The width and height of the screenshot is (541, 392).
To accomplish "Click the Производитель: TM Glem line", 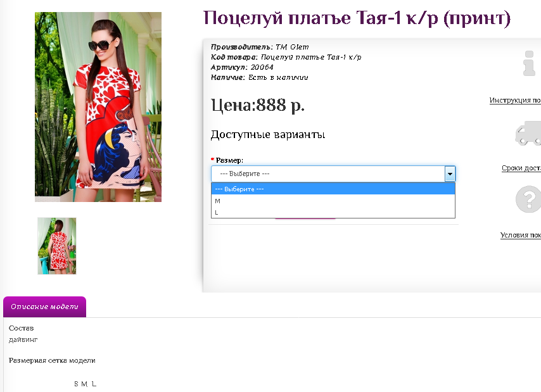I will pyautogui.click(x=260, y=47).
